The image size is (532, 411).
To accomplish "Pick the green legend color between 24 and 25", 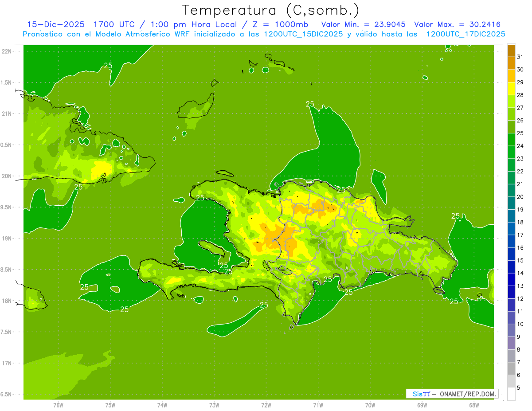I will tap(511, 139).
